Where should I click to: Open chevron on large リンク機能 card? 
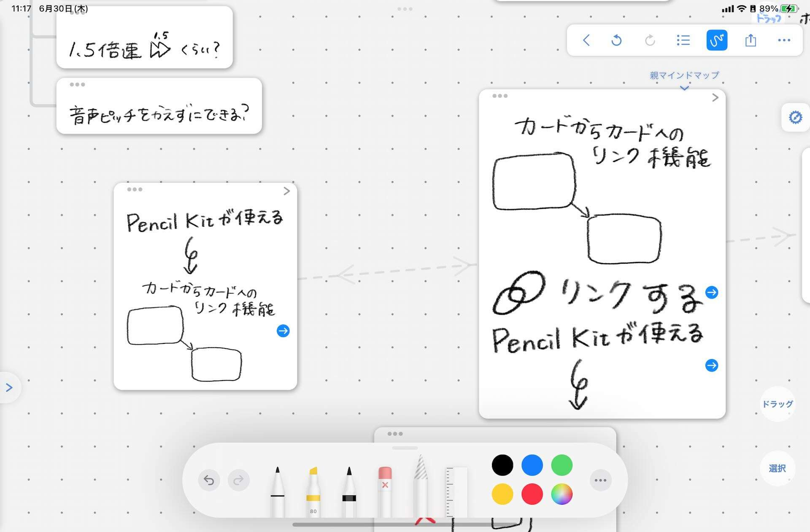coord(715,98)
